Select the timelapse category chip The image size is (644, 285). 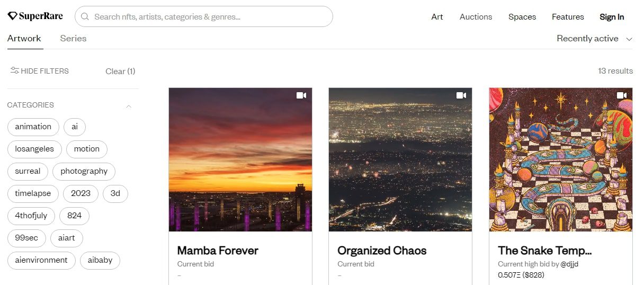[33, 193]
